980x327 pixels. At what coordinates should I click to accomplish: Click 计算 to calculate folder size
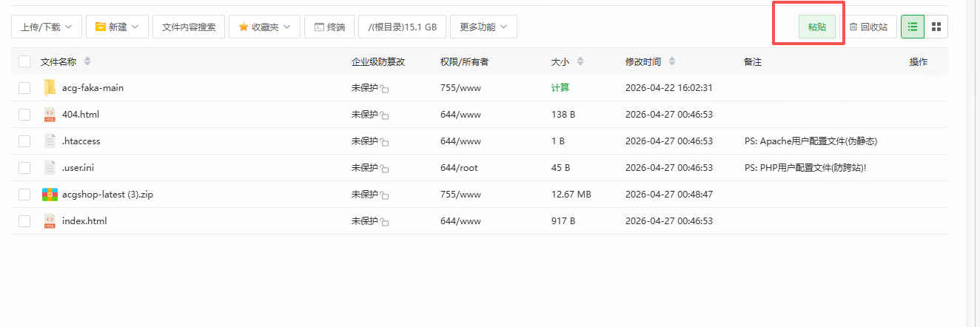[560, 88]
